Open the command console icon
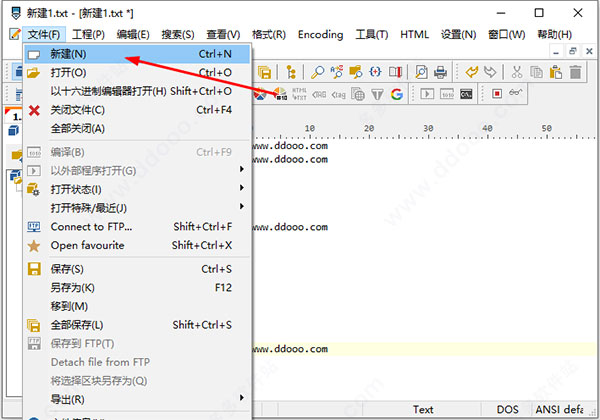This screenshot has width=600, height=420. (466, 94)
